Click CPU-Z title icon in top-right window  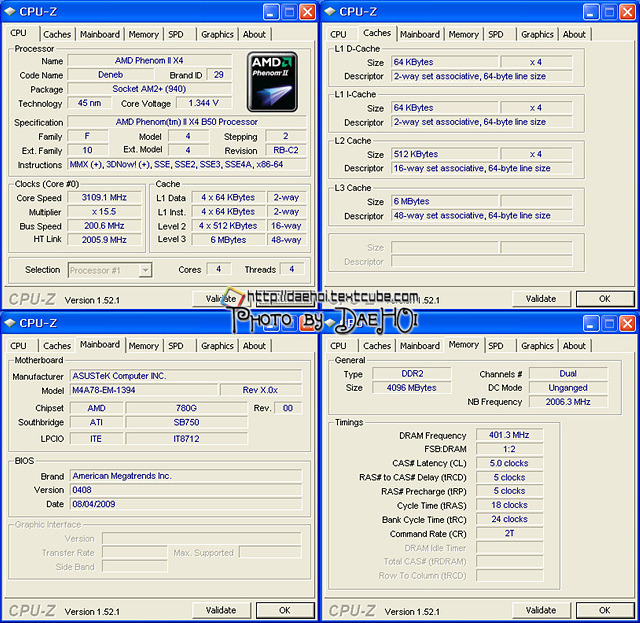tap(330, 12)
